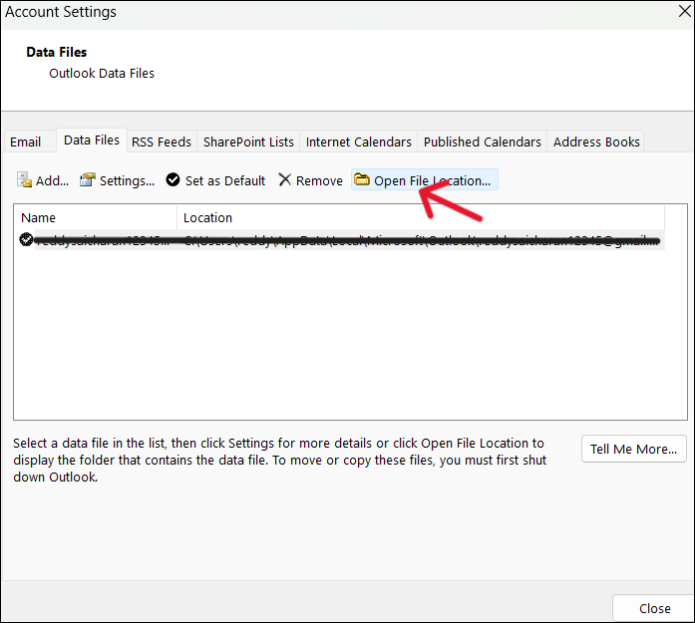
Task: Click the Close button at bottom
Action: click(654, 608)
